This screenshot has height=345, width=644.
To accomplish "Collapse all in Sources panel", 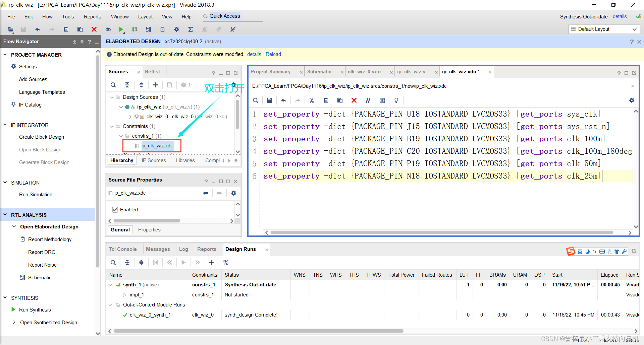I will [127, 85].
